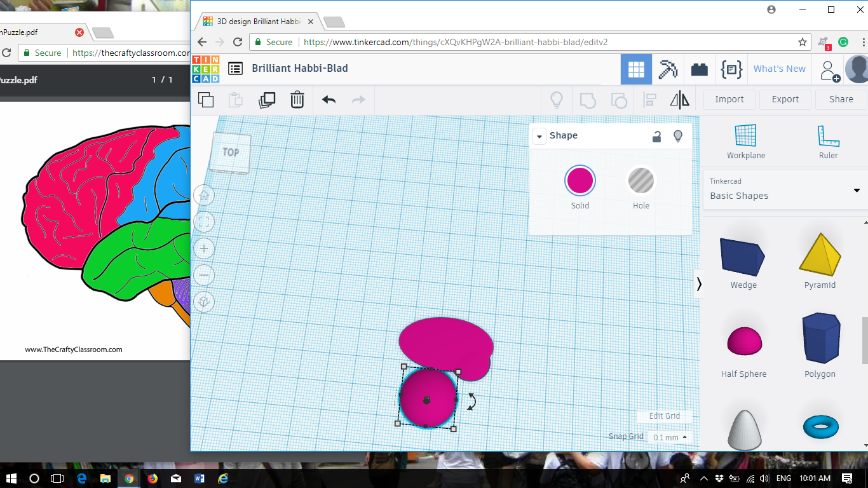Set shape to Hole

point(641,182)
